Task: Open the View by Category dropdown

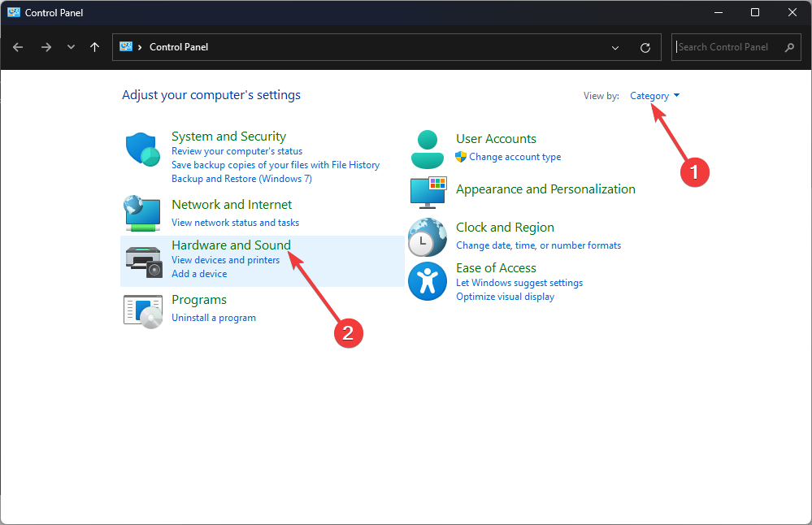Action: [654, 96]
